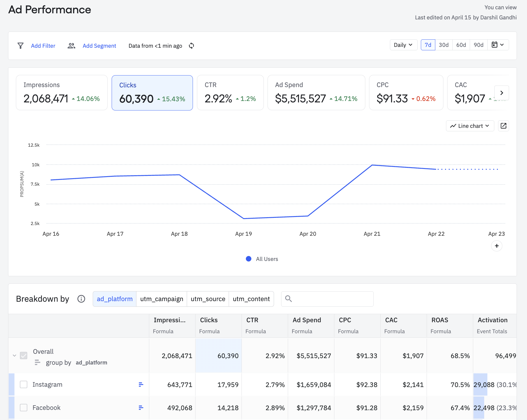Select the 30d time range
The image size is (527, 420).
444,45
